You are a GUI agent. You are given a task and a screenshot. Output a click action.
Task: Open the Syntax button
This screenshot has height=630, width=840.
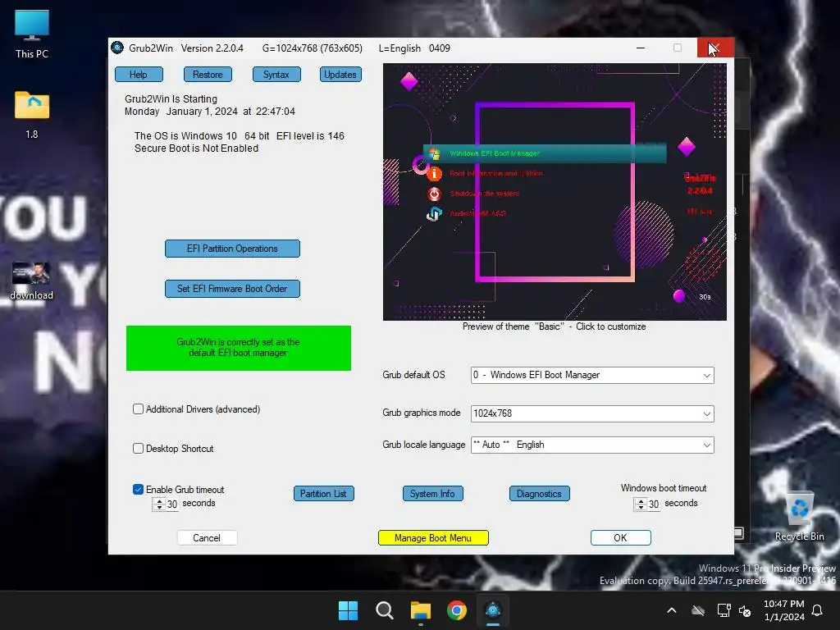point(276,75)
